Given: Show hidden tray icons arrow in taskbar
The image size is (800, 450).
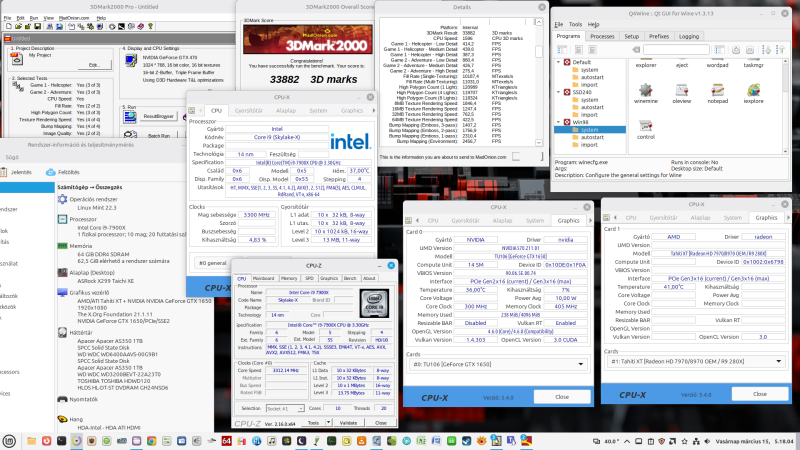Looking at the screenshot, I should click(627, 441).
